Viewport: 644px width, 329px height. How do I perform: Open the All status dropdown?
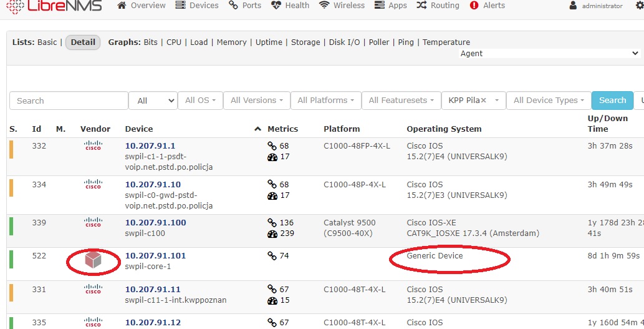(x=153, y=101)
